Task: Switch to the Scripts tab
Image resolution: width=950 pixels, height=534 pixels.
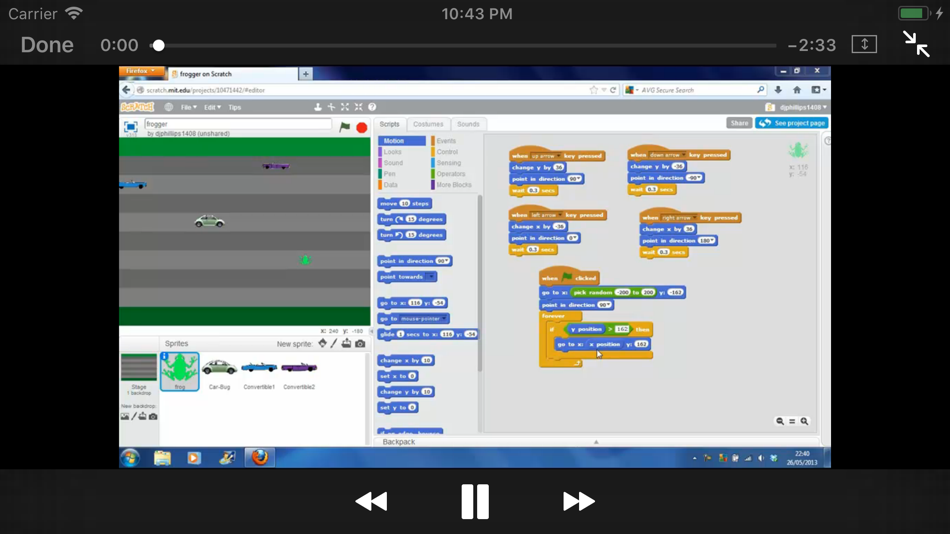Action: click(390, 124)
